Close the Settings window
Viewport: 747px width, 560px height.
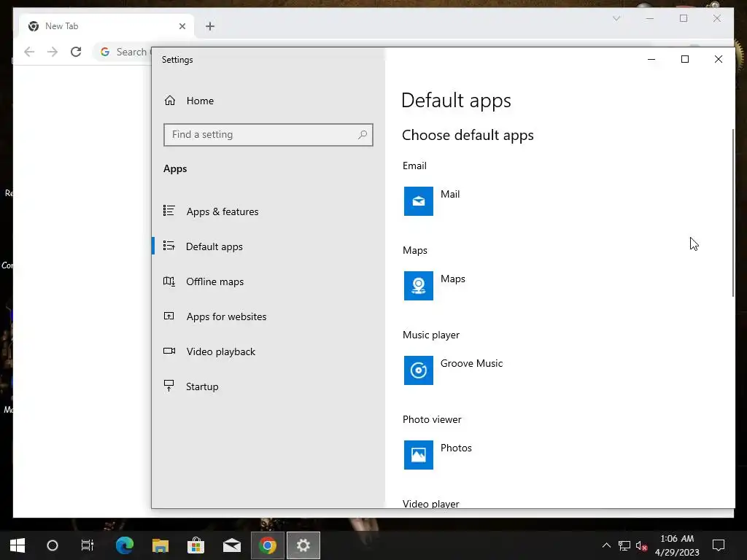719,59
